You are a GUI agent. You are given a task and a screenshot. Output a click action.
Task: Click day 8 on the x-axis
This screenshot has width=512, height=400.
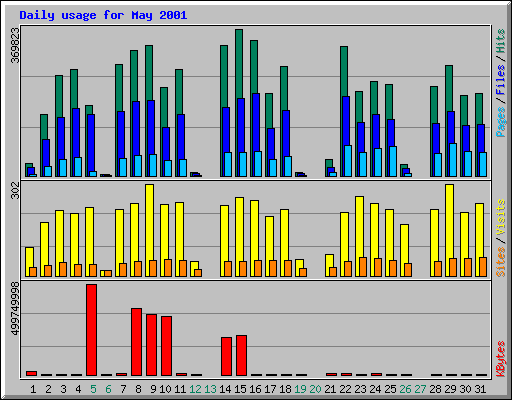pos(138,389)
